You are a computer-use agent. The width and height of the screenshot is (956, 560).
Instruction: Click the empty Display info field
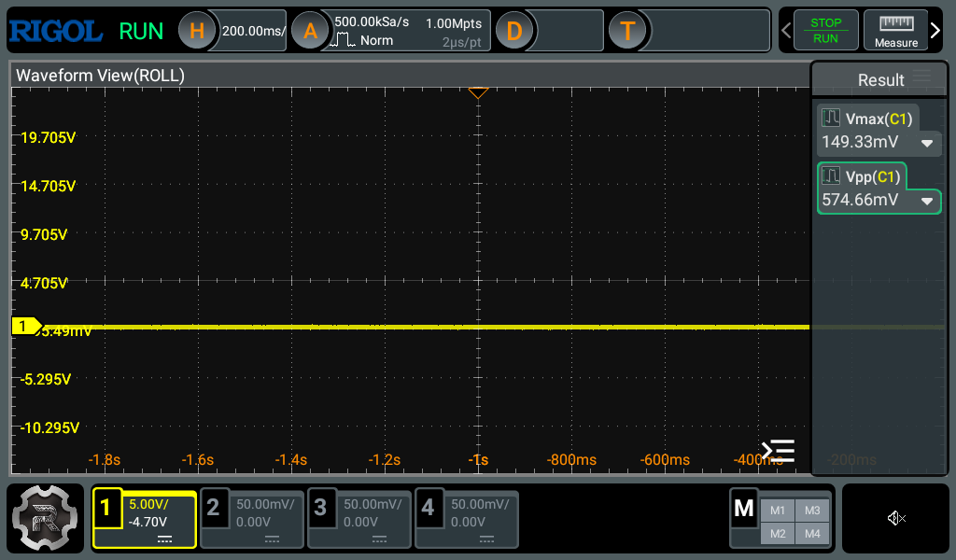567,30
